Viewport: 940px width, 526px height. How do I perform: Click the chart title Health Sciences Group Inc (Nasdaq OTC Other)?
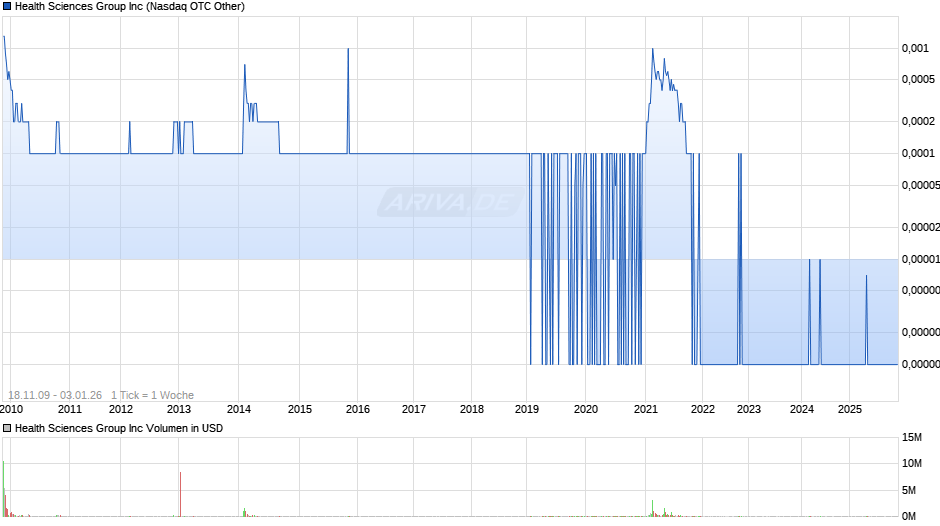[x=129, y=7]
